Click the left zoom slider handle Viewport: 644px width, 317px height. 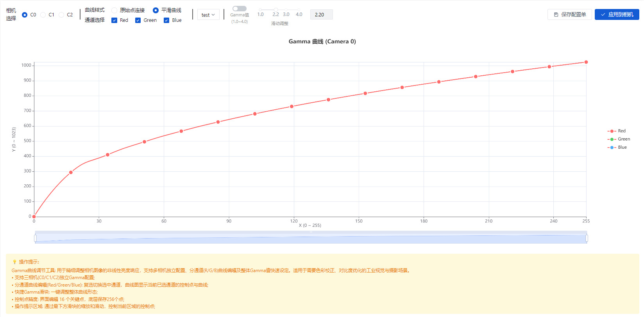pos(35,238)
